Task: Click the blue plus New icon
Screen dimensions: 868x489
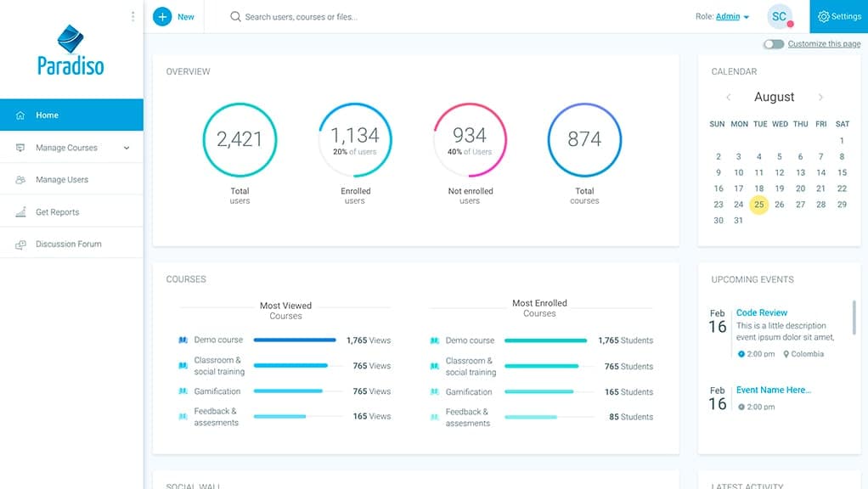Action: pos(162,17)
